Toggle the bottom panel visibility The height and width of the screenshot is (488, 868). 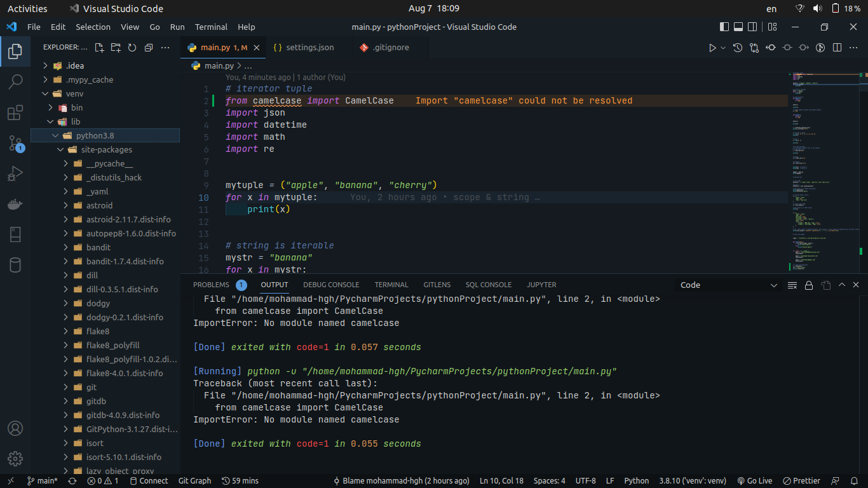pos(738,27)
